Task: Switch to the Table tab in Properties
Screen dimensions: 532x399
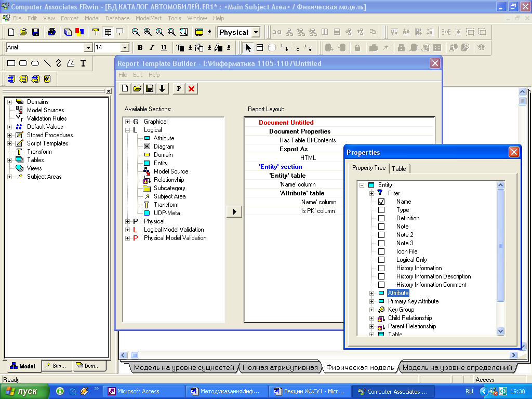Action: [399, 168]
